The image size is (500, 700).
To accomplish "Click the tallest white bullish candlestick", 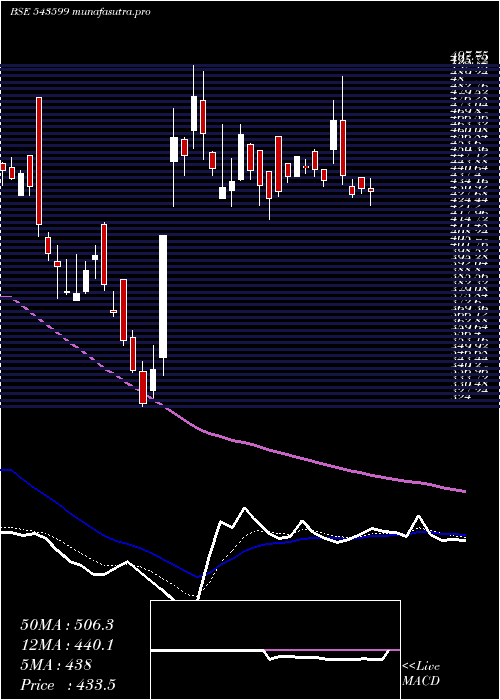I will point(163,296).
